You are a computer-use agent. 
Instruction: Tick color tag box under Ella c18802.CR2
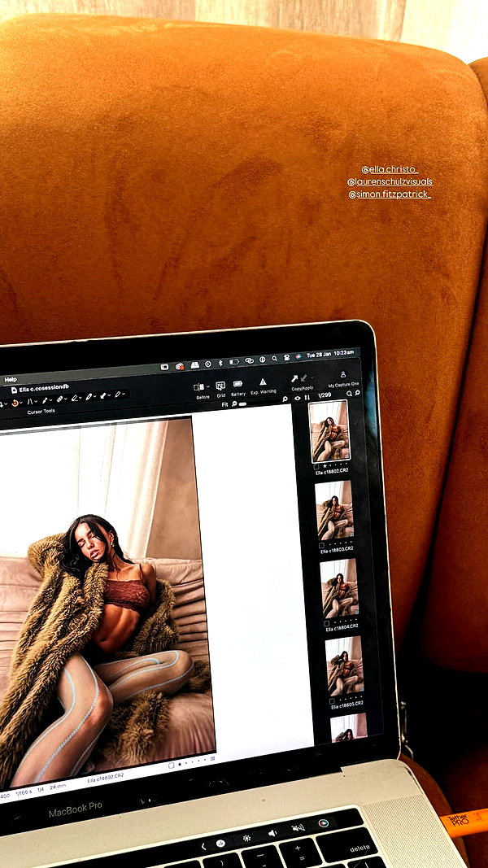[316, 467]
